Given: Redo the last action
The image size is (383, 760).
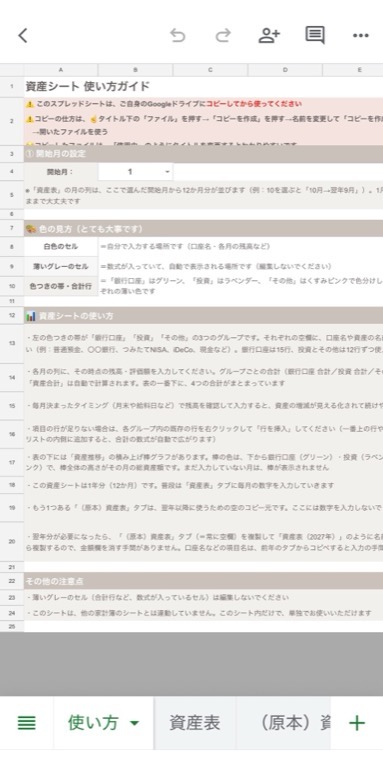Looking at the screenshot, I should tap(223, 35).
